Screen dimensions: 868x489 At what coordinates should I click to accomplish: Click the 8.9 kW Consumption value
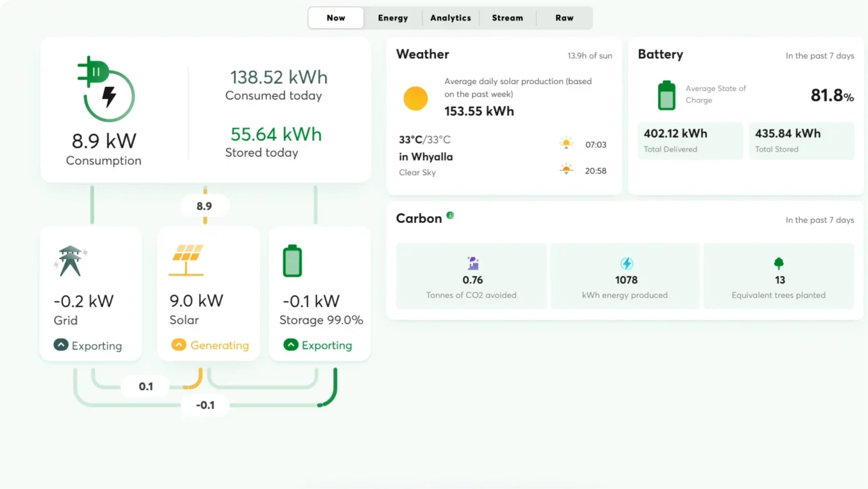tap(104, 141)
